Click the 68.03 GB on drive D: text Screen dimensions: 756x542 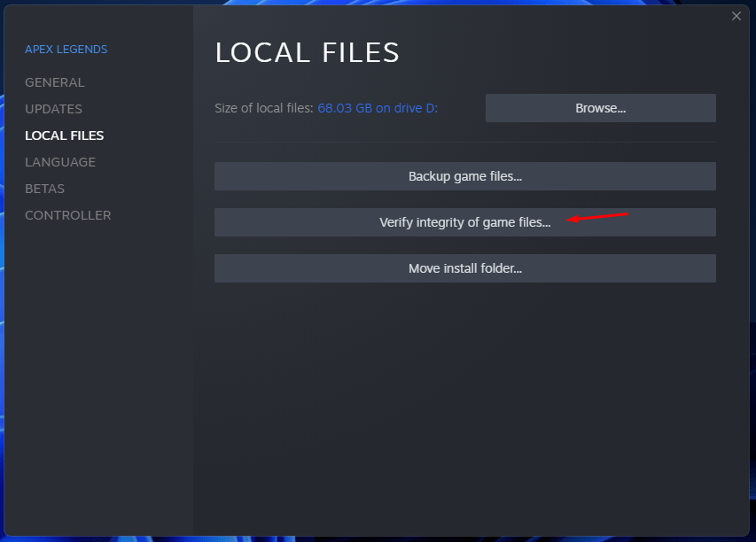click(x=378, y=108)
